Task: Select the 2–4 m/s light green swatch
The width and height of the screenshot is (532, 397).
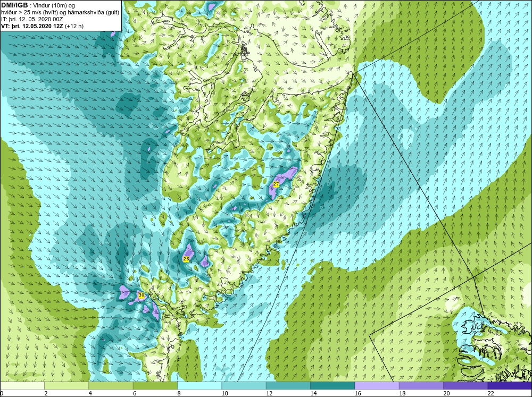Action: pos(66,385)
